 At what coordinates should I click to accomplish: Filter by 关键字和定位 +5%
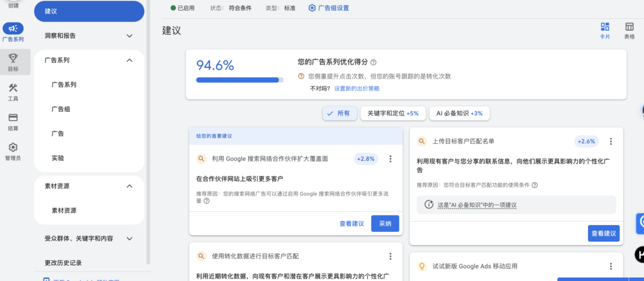click(x=392, y=113)
